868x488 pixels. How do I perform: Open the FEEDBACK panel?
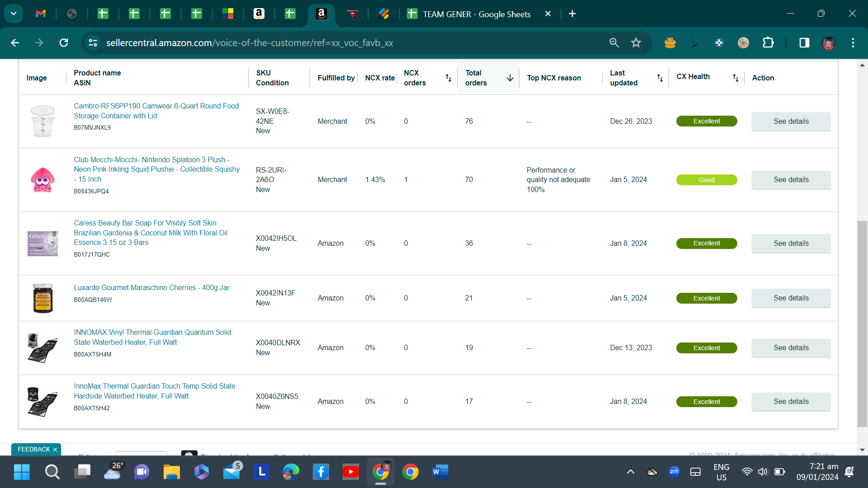pyautogui.click(x=34, y=450)
